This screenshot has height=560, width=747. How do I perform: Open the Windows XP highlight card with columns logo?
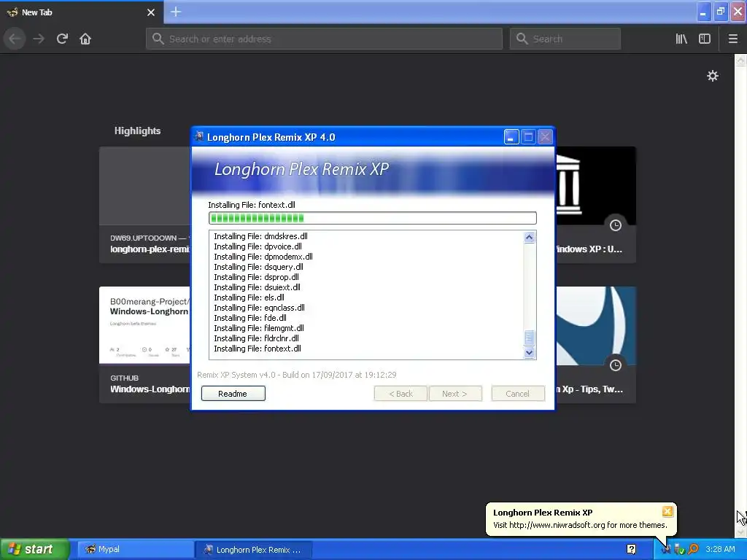tap(595, 205)
